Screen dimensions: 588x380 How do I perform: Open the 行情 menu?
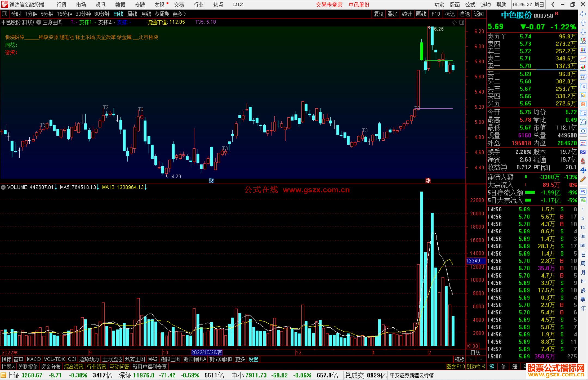point(62,4)
